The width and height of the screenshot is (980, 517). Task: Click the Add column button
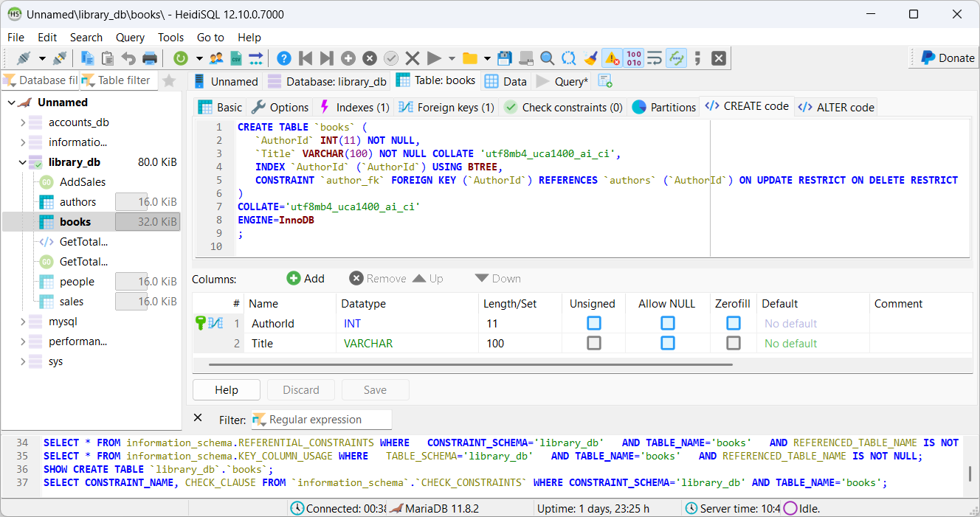(306, 278)
